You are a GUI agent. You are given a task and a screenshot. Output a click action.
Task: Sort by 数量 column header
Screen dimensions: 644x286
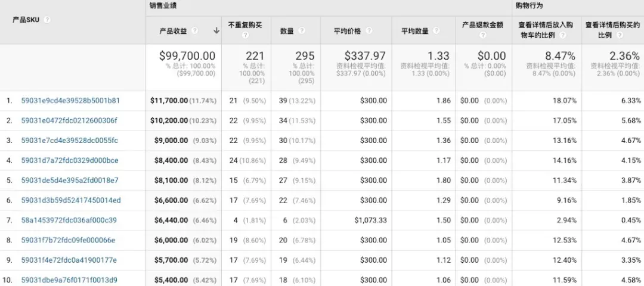coord(287,31)
